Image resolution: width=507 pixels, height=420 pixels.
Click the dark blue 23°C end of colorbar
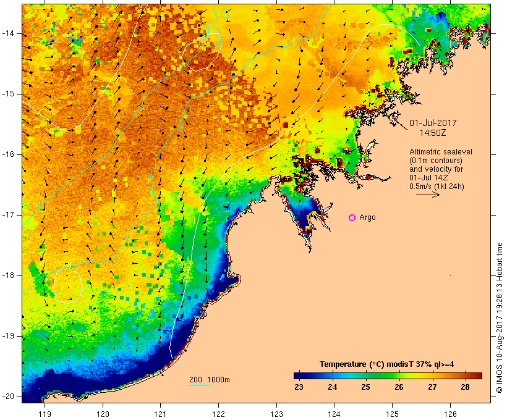click(299, 376)
